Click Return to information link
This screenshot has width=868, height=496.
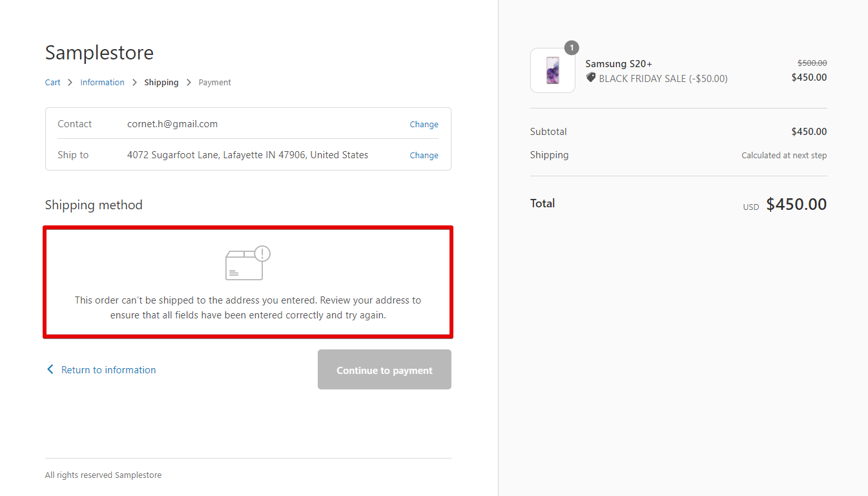[108, 370]
